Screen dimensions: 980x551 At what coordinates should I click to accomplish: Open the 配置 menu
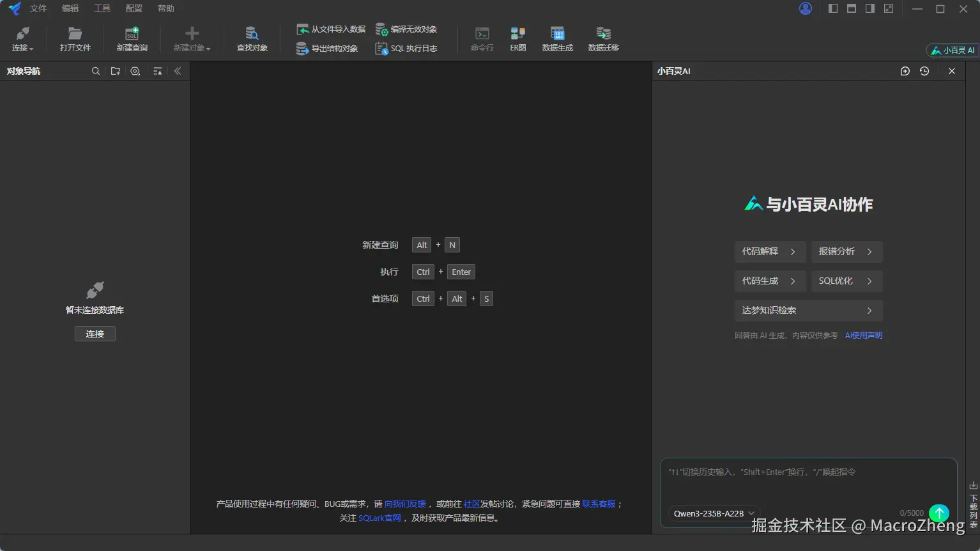coord(134,8)
